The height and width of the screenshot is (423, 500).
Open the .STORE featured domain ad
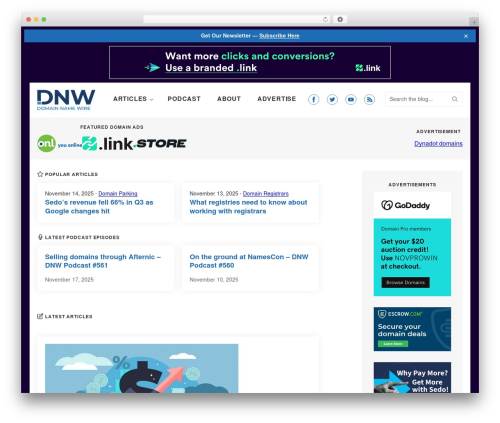(160, 144)
